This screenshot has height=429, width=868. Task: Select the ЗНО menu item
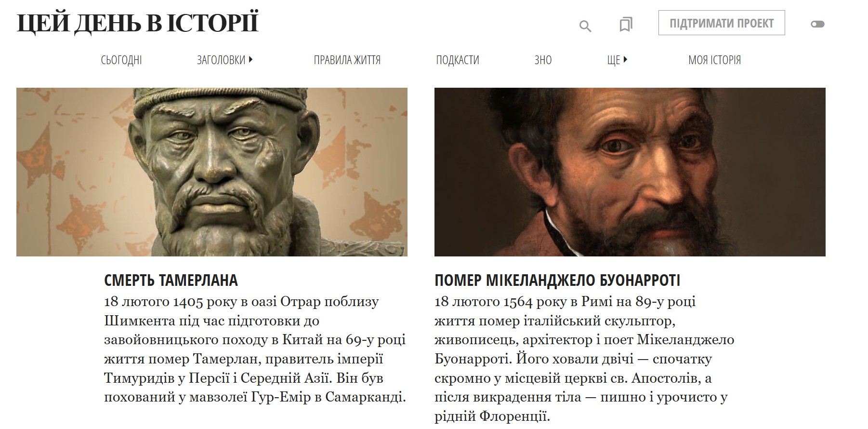543,60
